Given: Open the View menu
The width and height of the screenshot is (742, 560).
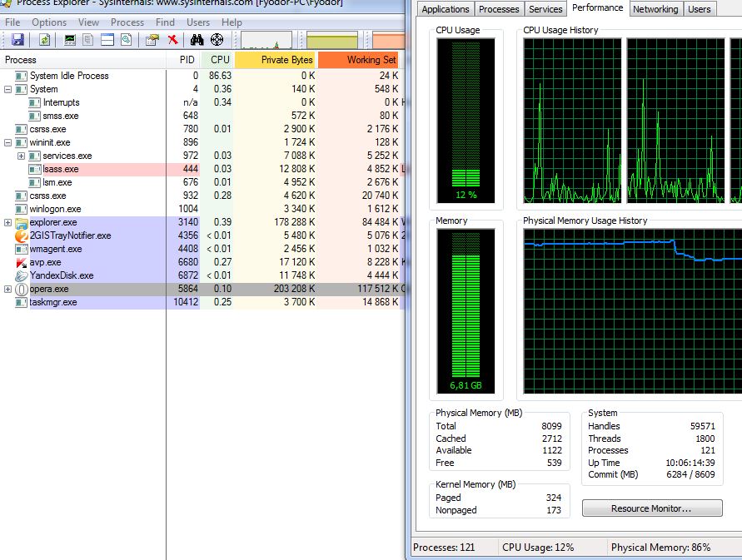Looking at the screenshot, I should coord(88,22).
